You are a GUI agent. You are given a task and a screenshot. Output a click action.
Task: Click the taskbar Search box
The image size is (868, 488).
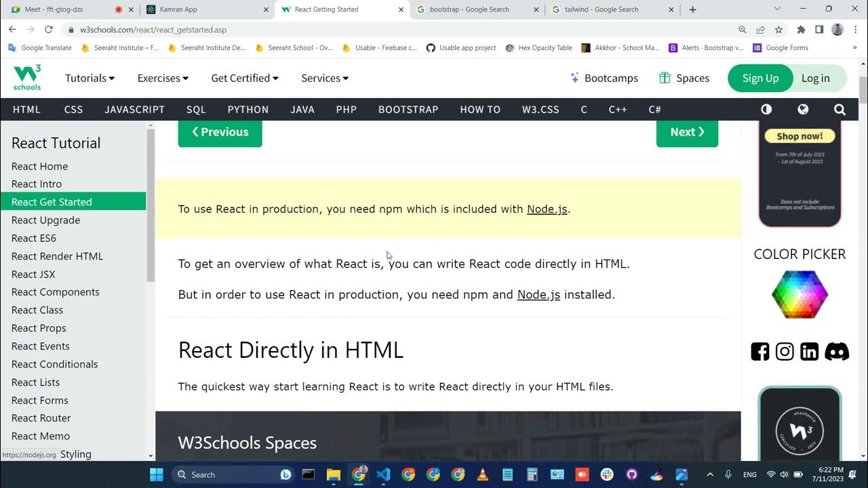pyautogui.click(x=234, y=474)
